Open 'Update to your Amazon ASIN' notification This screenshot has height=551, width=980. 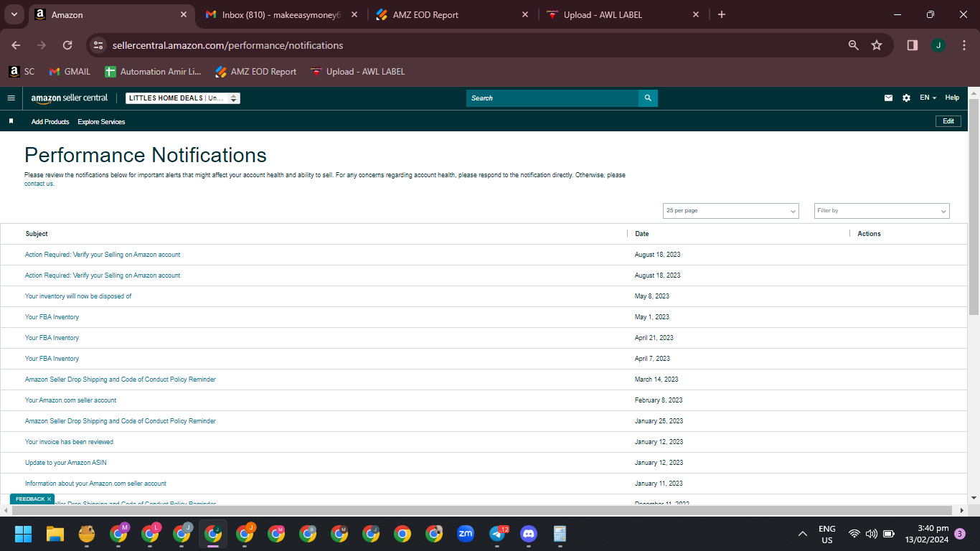pos(66,463)
